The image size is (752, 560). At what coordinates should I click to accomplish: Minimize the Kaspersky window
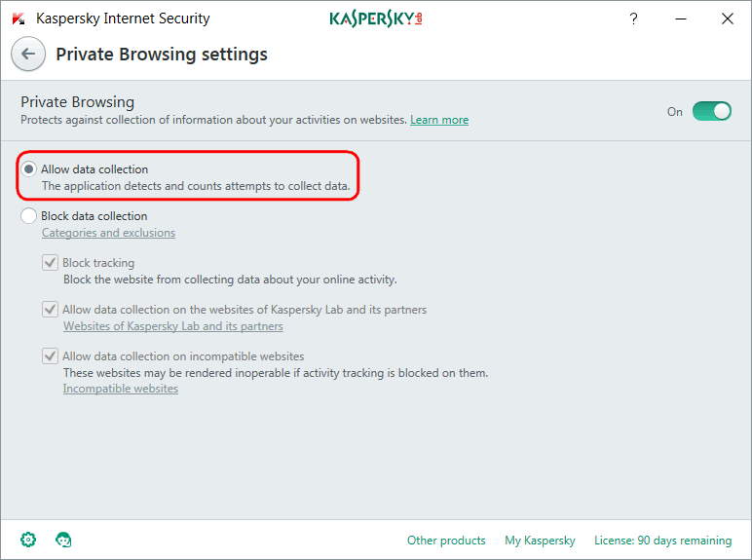681,19
